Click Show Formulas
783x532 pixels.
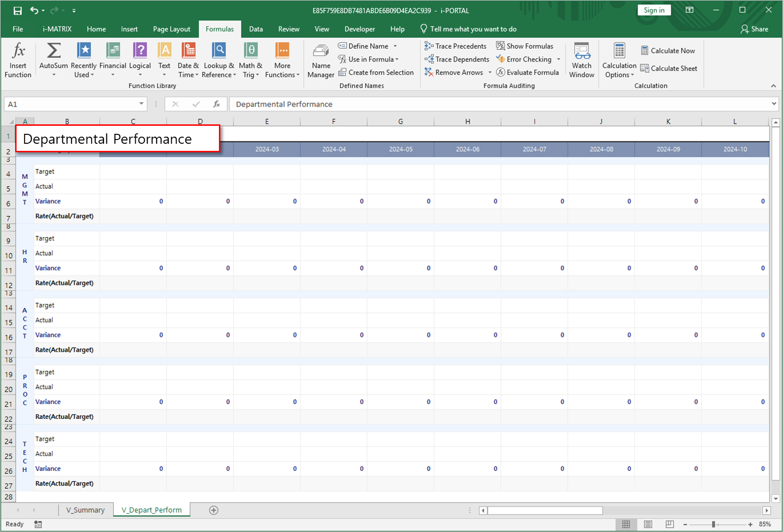[525, 46]
